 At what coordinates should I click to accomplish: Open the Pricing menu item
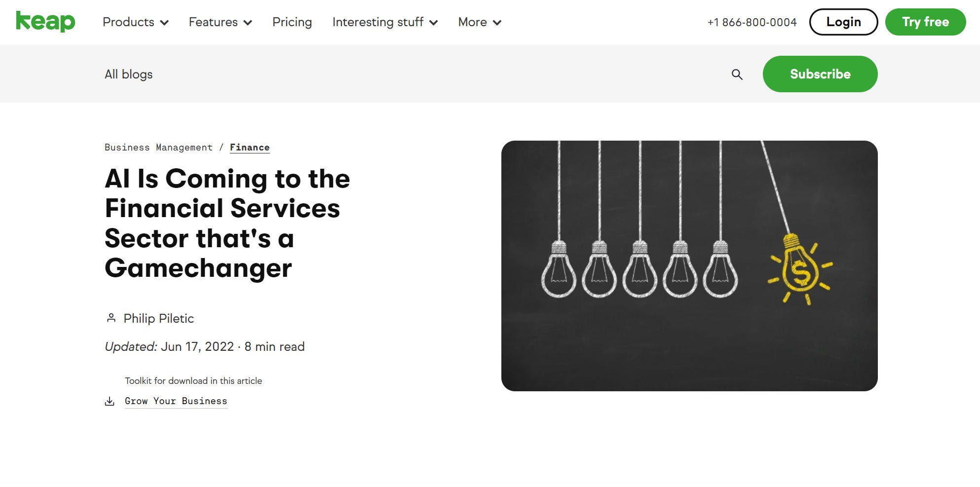pyautogui.click(x=292, y=22)
